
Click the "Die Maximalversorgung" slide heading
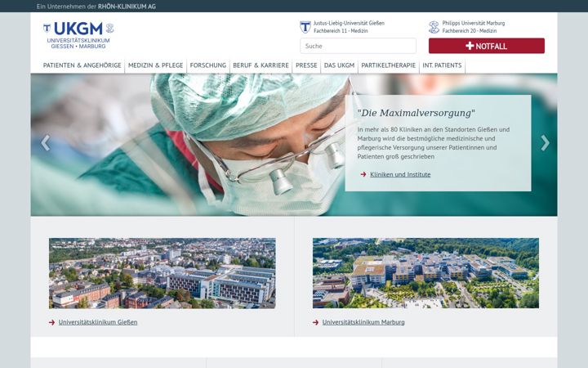pyautogui.click(x=416, y=113)
